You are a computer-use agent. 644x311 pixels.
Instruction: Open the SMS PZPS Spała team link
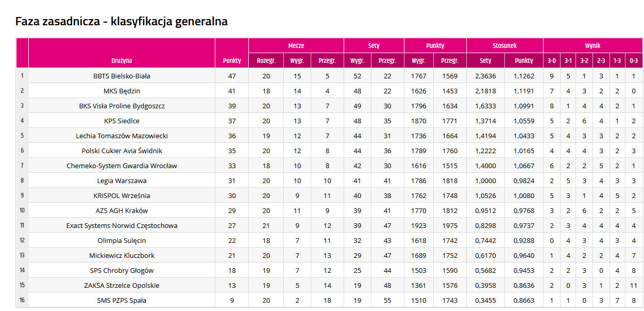click(122, 300)
